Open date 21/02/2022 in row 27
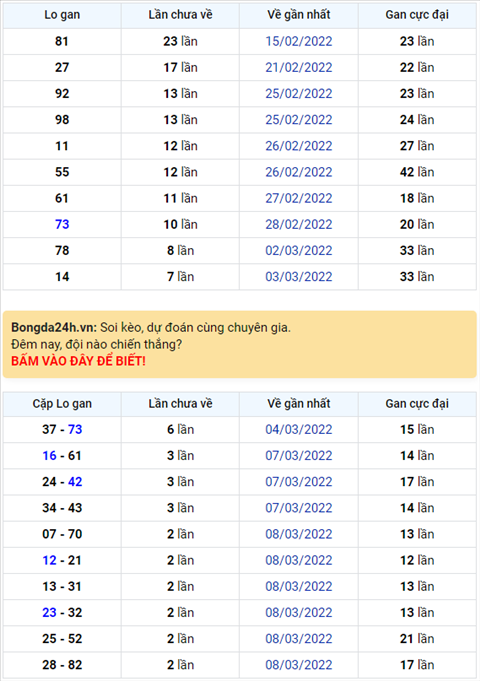This screenshot has width=480, height=681. tap(299, 67)
